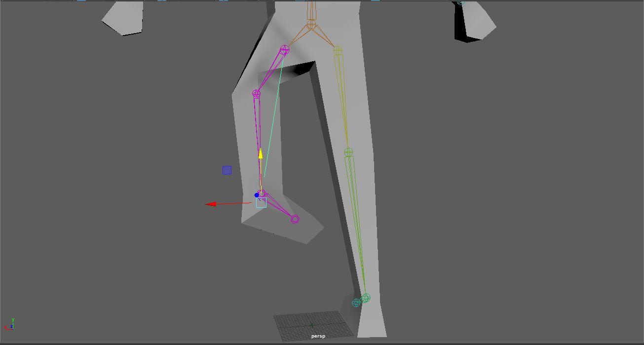Select the blue pole vector cube

pos(227,170)
